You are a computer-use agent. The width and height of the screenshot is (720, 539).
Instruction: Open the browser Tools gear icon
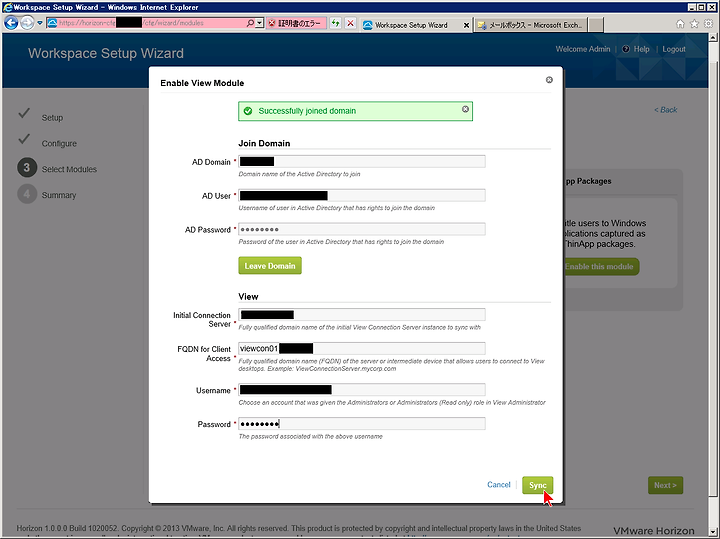tap(709, 24)
